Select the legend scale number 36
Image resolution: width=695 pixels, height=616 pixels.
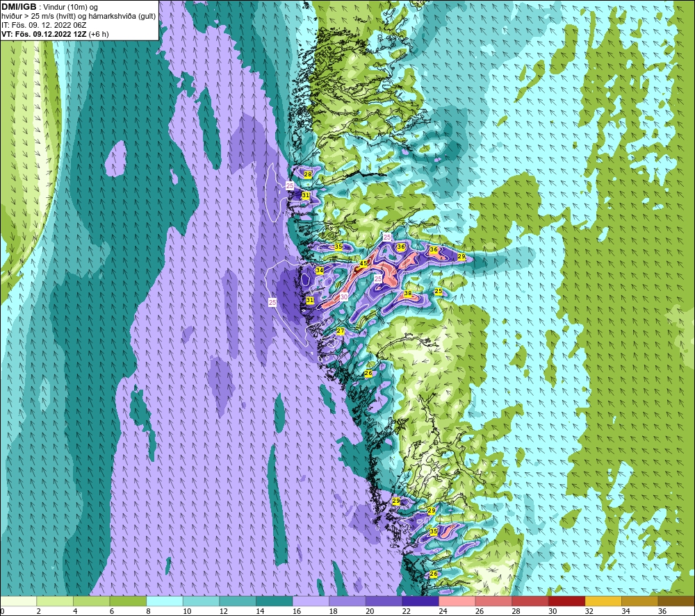pos(662,612)
